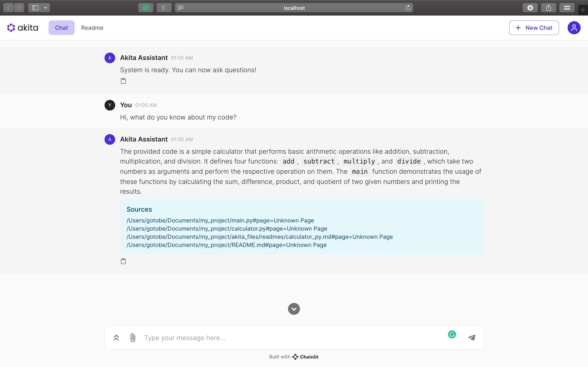Viewport: 588px width, 367px height.
Task: Toggle Safari reader view icon
Action: (180, 8)
